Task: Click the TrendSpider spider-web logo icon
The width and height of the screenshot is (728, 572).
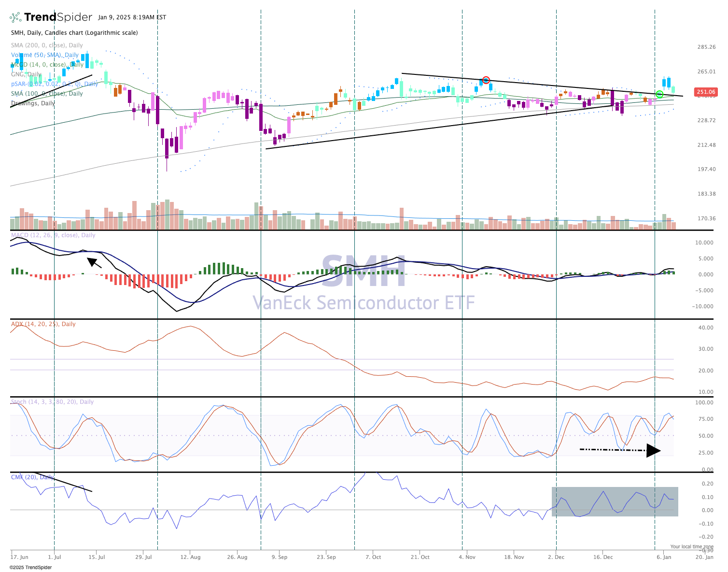Action: (x=15, y=17)
